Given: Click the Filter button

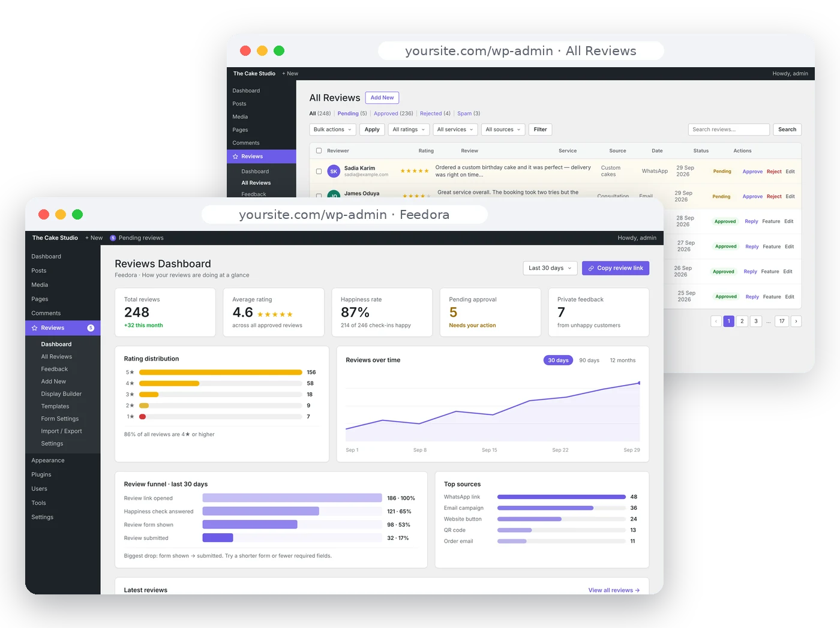Looking at the screenshot, I should point(541,130).
